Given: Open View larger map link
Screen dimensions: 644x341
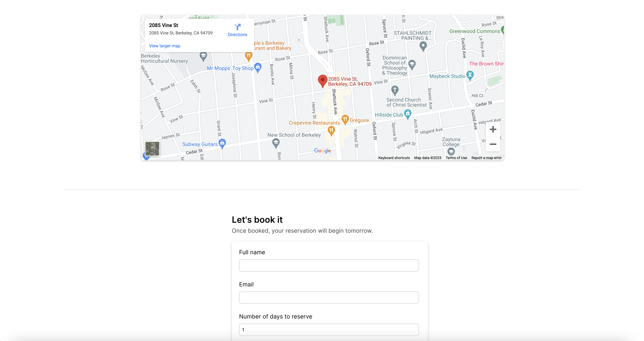Looking at the screenshot, I should point(165,46).
